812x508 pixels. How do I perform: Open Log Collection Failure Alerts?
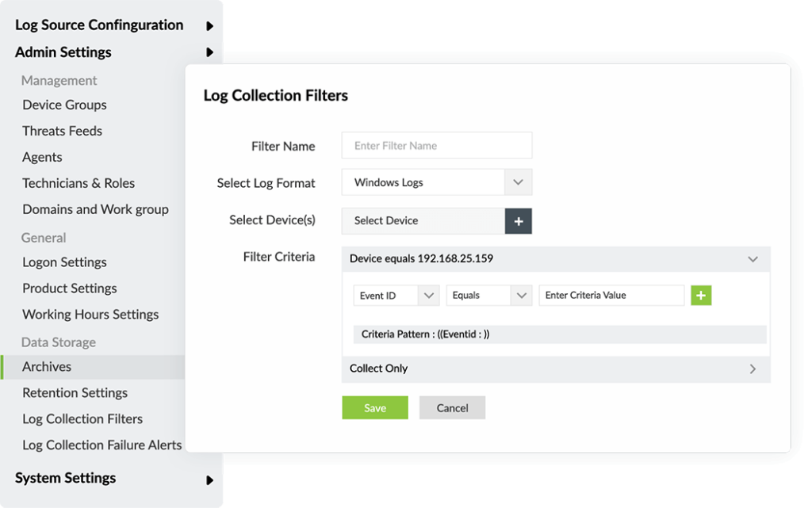point(102,445)
